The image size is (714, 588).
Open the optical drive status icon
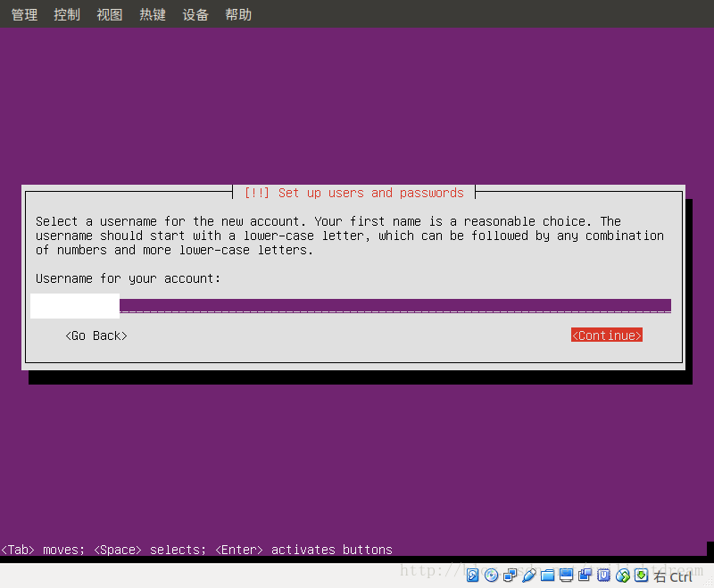click(492, 575)
